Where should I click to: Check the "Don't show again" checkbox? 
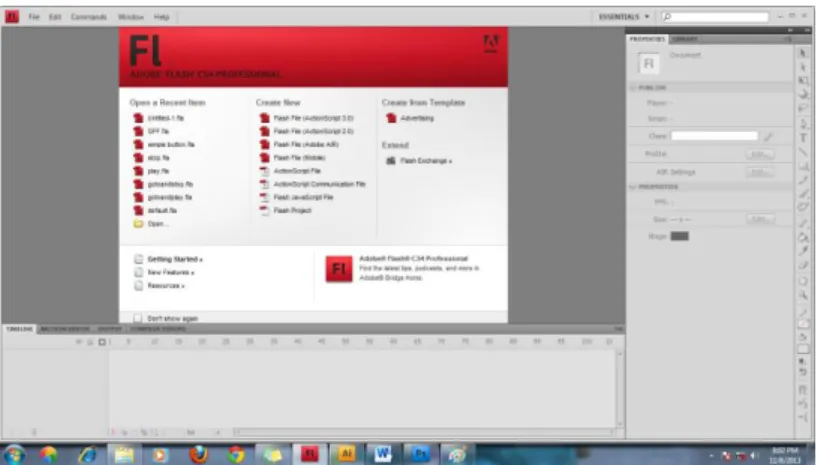point(138,318)
